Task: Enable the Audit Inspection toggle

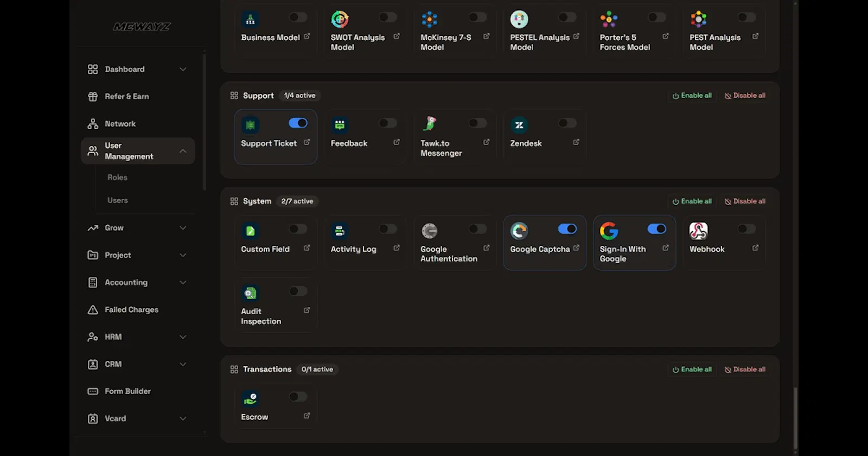Action: [298, 292]
